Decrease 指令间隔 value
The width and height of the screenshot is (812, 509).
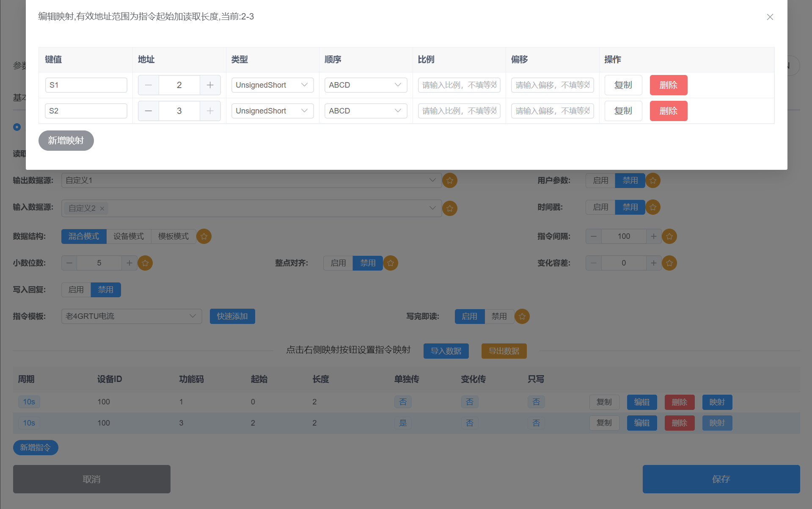coord(594,236)
